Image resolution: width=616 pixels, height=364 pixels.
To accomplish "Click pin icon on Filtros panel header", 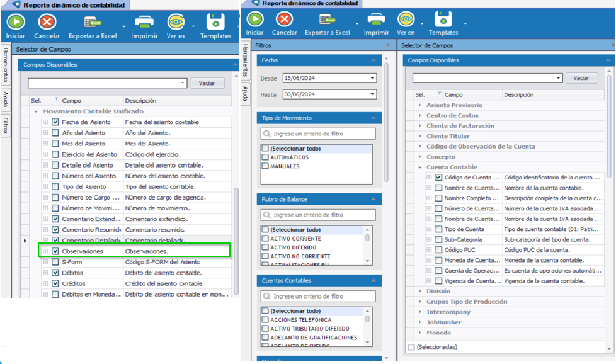I will pos(388,45).
